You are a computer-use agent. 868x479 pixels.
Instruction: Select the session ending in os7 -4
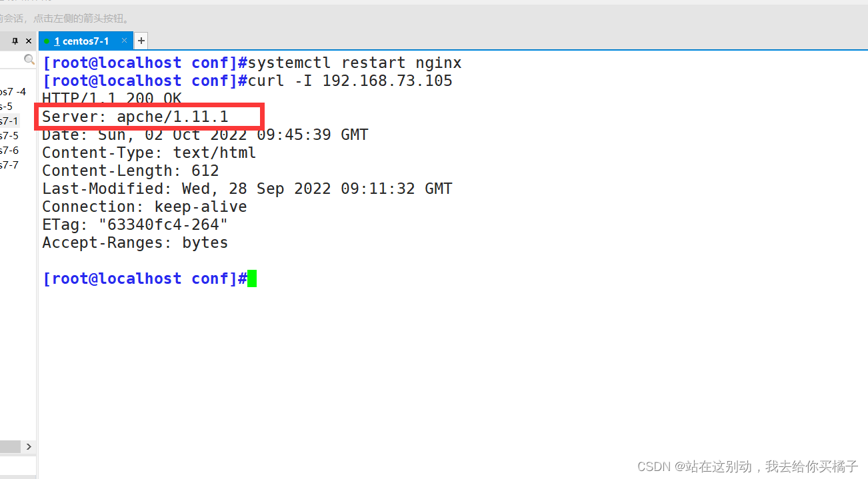(13, 91)
